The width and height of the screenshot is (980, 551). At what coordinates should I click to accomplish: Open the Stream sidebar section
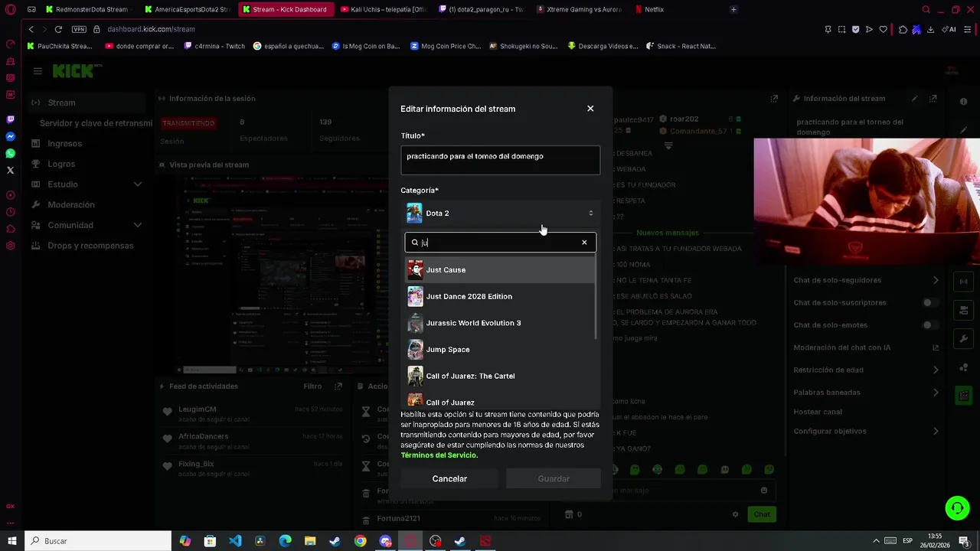pos(86,103)
